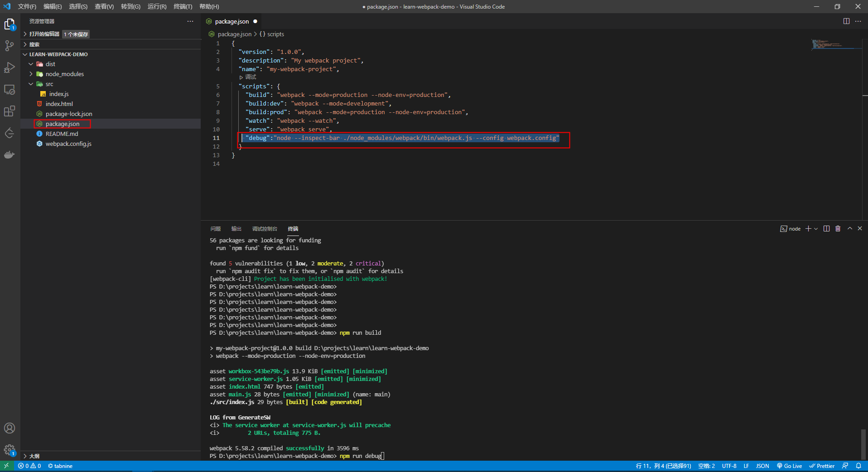Open the Selection menu
Image resolution: width=868 pixels, height=472 pixels.
(78, 6)
